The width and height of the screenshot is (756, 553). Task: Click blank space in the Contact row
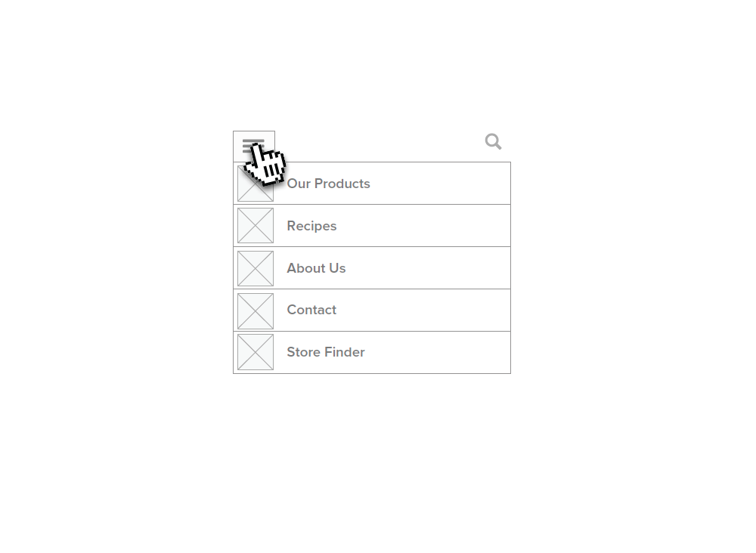coord(424,310)
